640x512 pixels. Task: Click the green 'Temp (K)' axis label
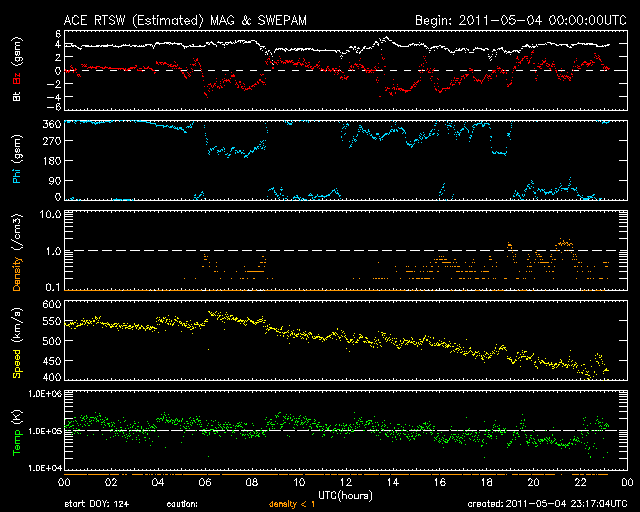17,433
